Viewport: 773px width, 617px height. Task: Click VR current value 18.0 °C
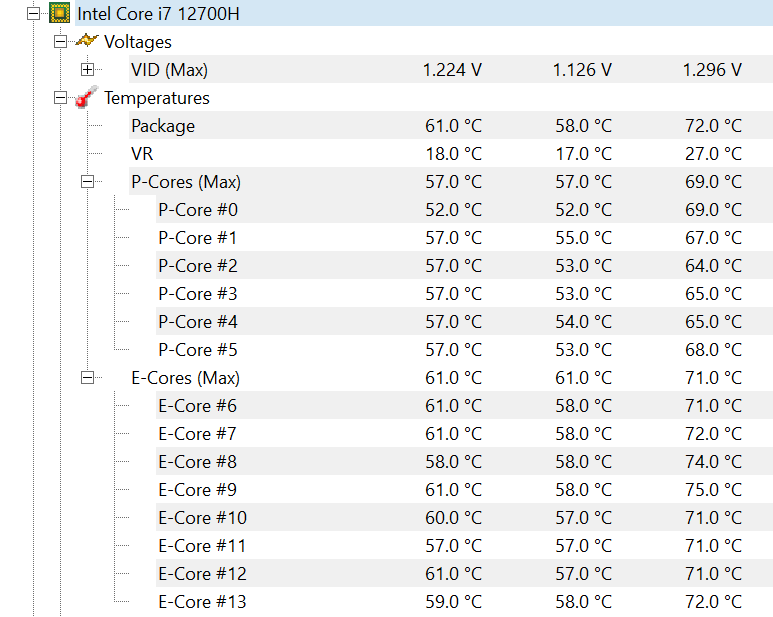(x=454, y=154)
